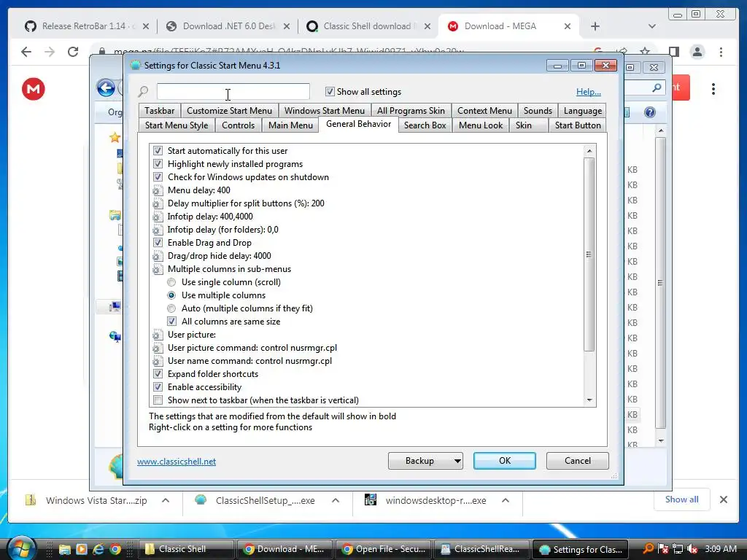Switch to the Taskbar tab

pyautogui.click(x=160, y=111)
